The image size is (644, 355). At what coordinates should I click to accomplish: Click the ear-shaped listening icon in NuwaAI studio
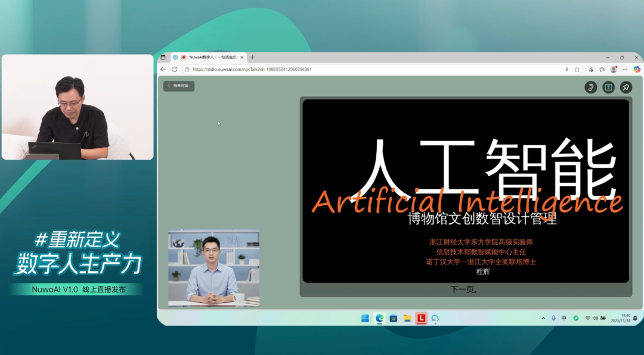point(590,87)
